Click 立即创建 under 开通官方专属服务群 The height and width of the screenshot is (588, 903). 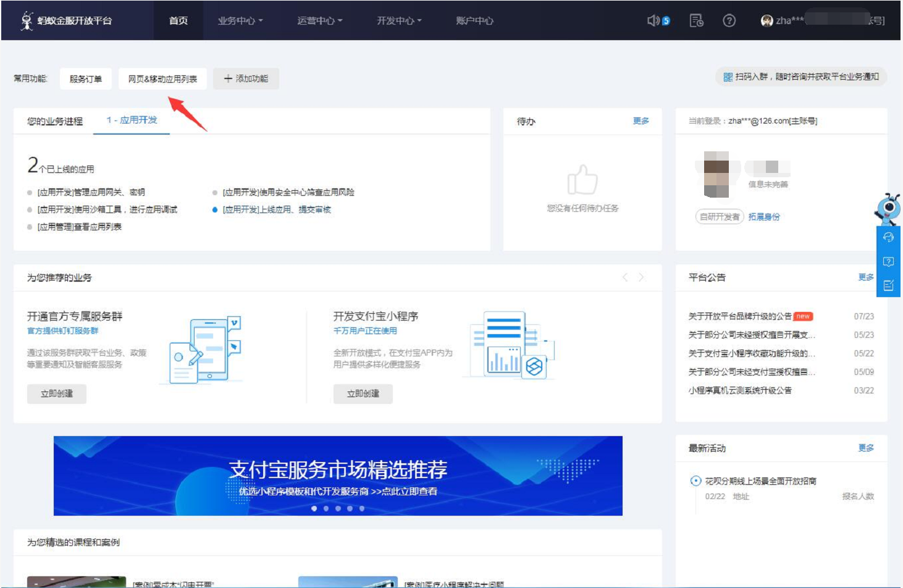57,393
